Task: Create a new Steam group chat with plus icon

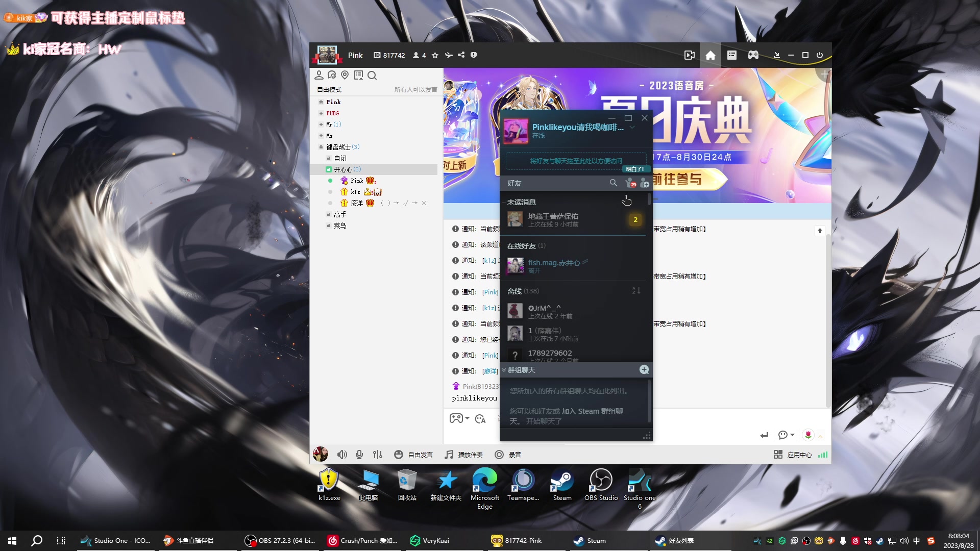Action: 644,369
